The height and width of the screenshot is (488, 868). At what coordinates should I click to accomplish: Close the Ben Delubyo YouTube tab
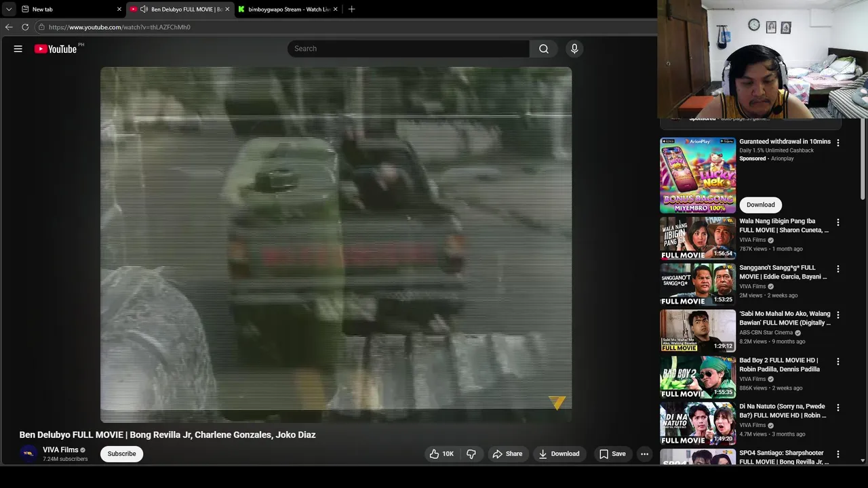point(227,9)
